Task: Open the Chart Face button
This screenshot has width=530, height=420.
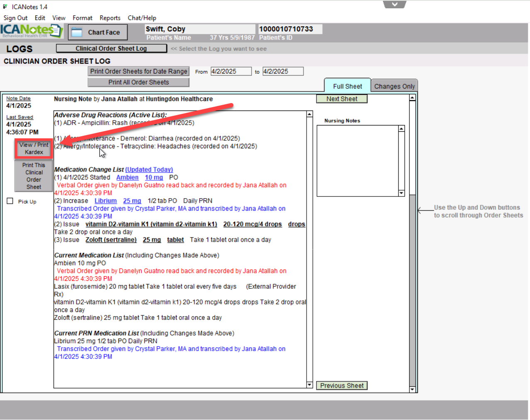Action: pos(98,32)
